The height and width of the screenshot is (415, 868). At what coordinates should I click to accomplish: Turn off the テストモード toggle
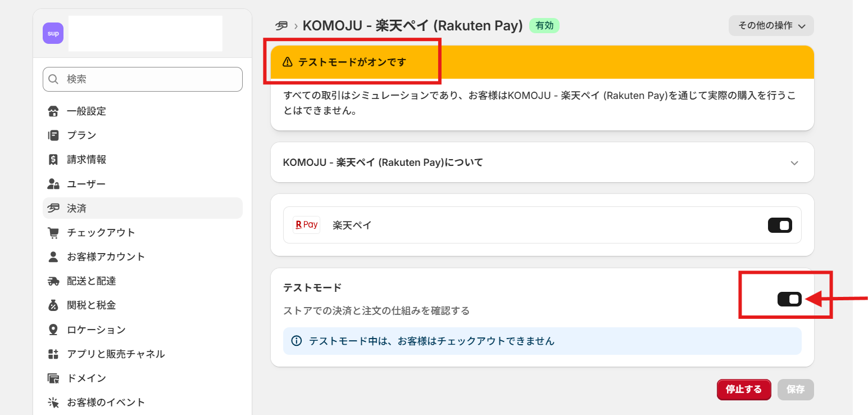click(790, 299)
